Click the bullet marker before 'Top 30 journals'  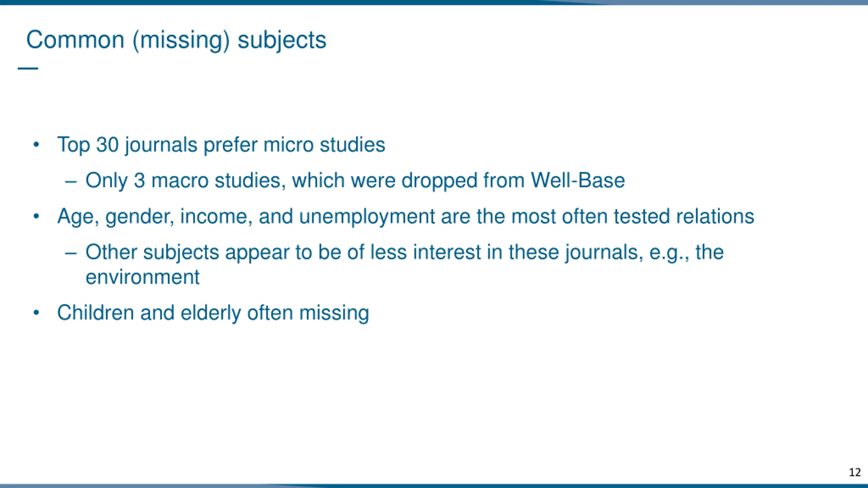tap(37, 145)
